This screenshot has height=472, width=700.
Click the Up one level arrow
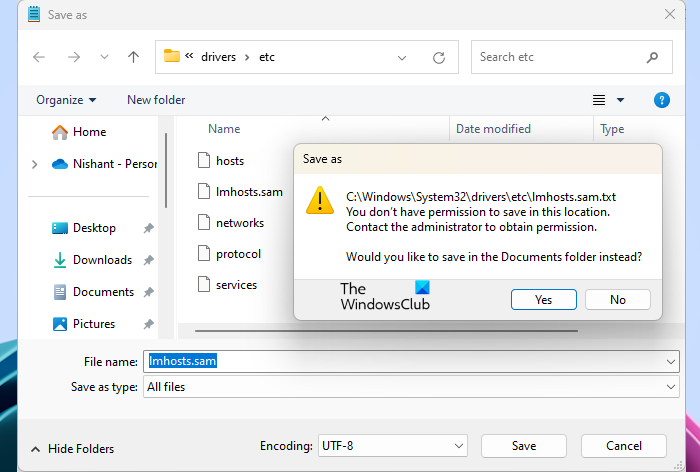[133, 58]
